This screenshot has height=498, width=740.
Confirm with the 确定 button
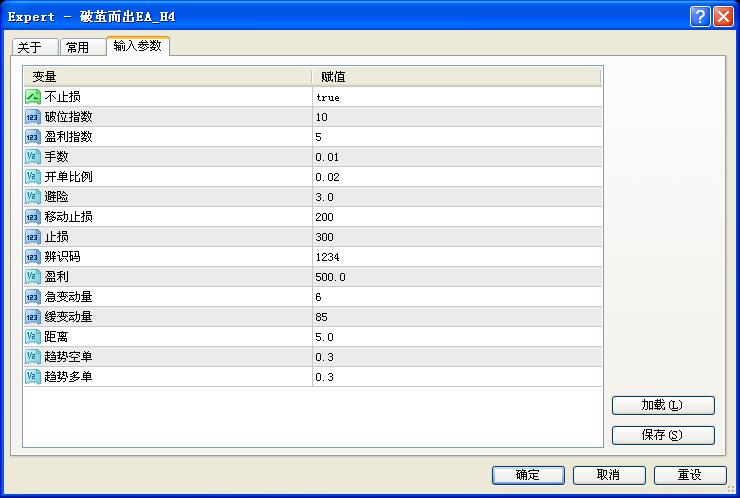pos(528,475)
